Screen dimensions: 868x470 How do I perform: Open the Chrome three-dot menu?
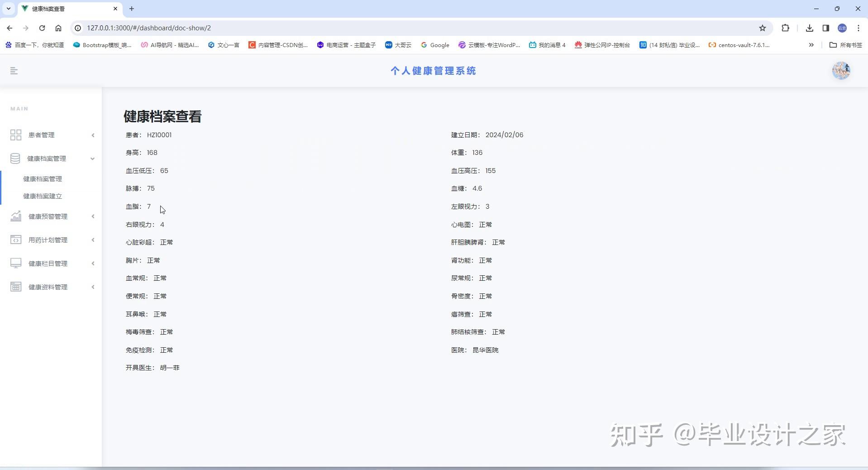click(858, 28)
